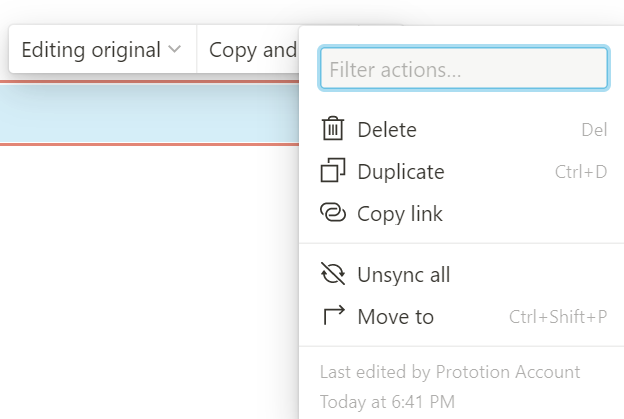This screenshot has height=419, width=624.
Task: Select the highlighted blue synced block
Action: coord(149,113)
